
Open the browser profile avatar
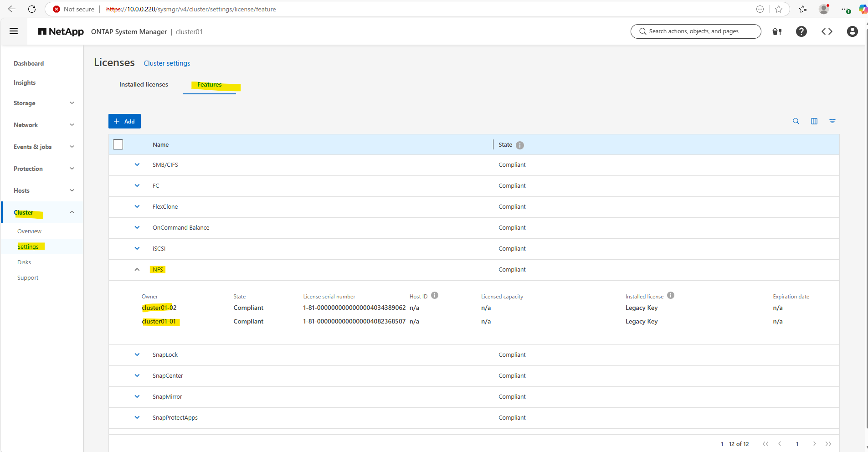pos(824,9)
